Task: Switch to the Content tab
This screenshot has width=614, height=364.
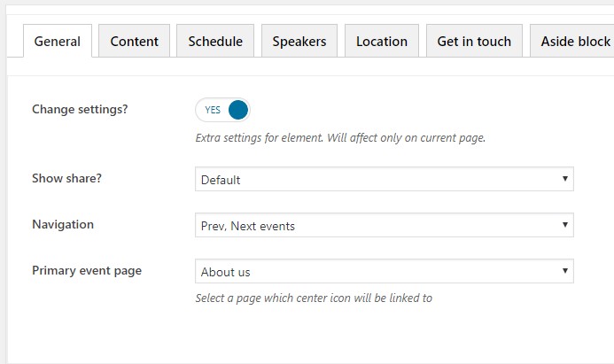Action: coord(135,41)
